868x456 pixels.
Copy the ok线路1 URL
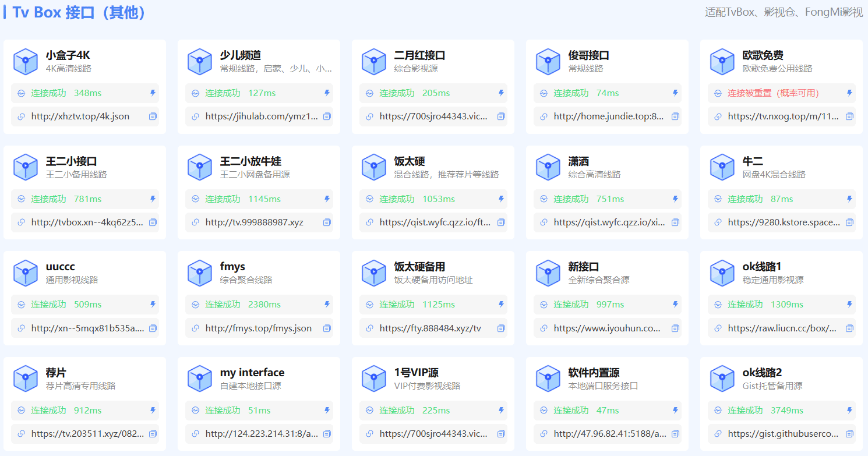[849, 328]
